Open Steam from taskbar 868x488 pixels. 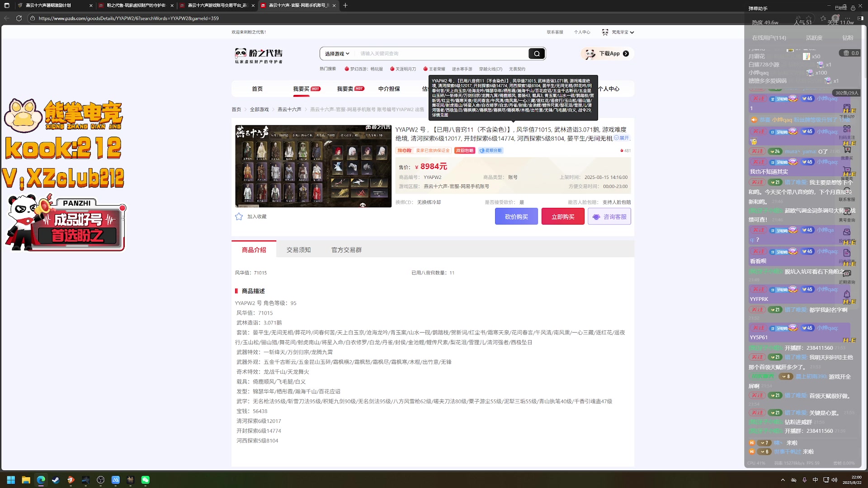(x=56, y=480)
